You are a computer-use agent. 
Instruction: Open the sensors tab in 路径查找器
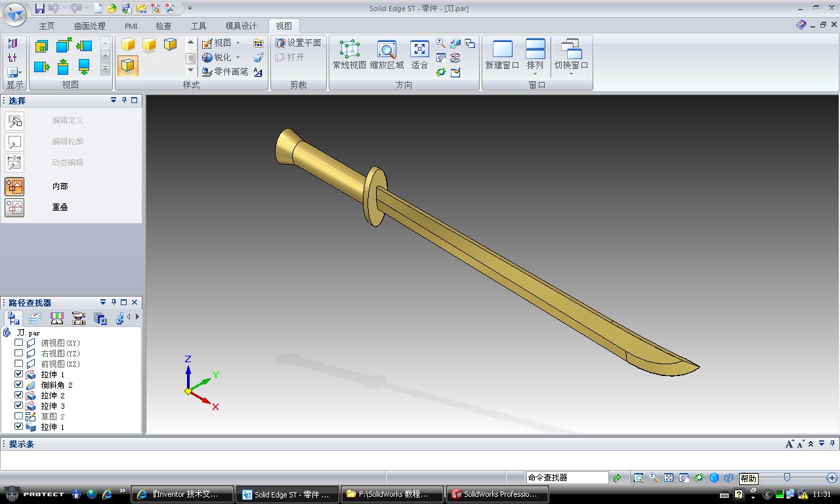pyautogui.click(x=57, y=318)
